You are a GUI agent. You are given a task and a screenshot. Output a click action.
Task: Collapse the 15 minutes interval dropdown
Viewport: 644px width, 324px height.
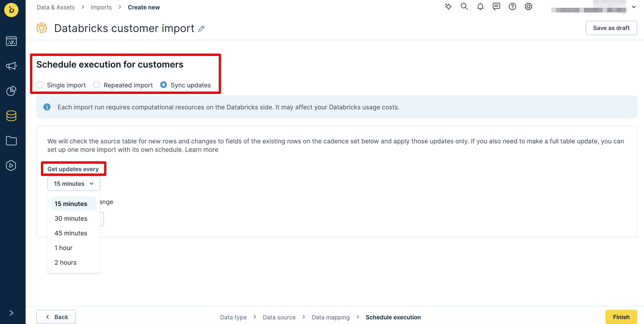pyautogui.click(x=74, y=184)
